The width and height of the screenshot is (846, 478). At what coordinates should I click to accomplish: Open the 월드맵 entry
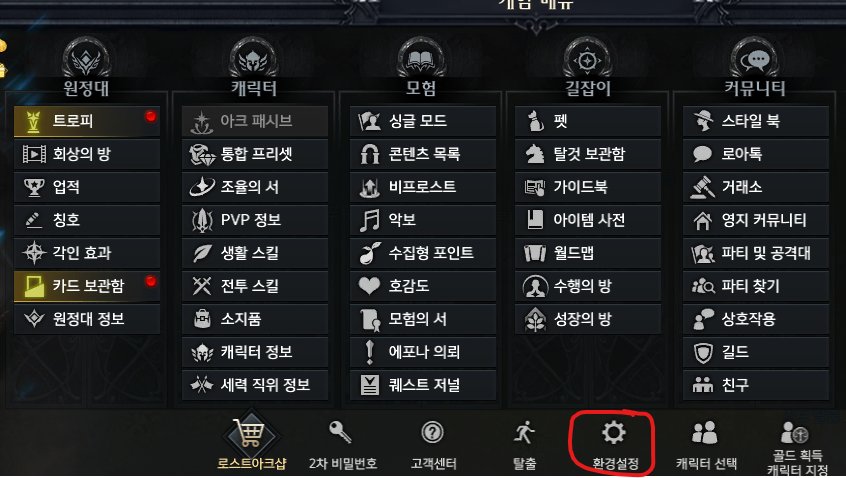(588, 253)
